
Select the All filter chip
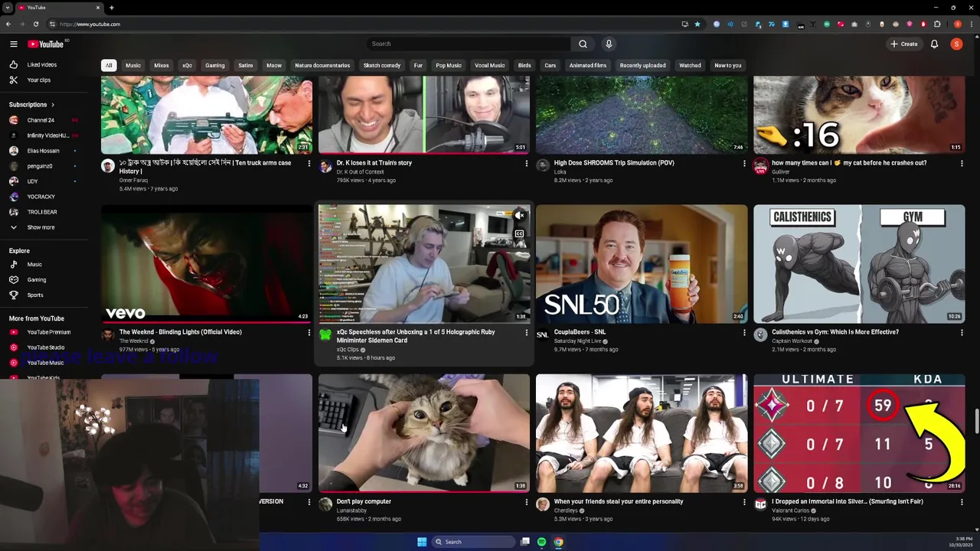(x=109, y=65)
